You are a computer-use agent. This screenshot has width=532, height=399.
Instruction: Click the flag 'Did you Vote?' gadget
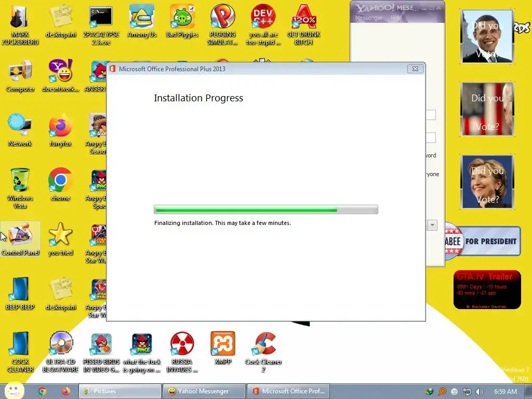coord(487,109)
